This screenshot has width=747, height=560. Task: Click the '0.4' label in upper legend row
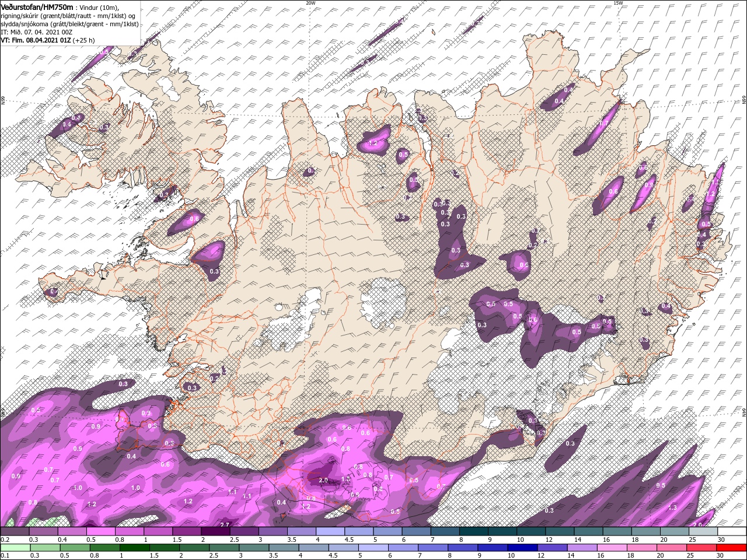tap(62, 540)
